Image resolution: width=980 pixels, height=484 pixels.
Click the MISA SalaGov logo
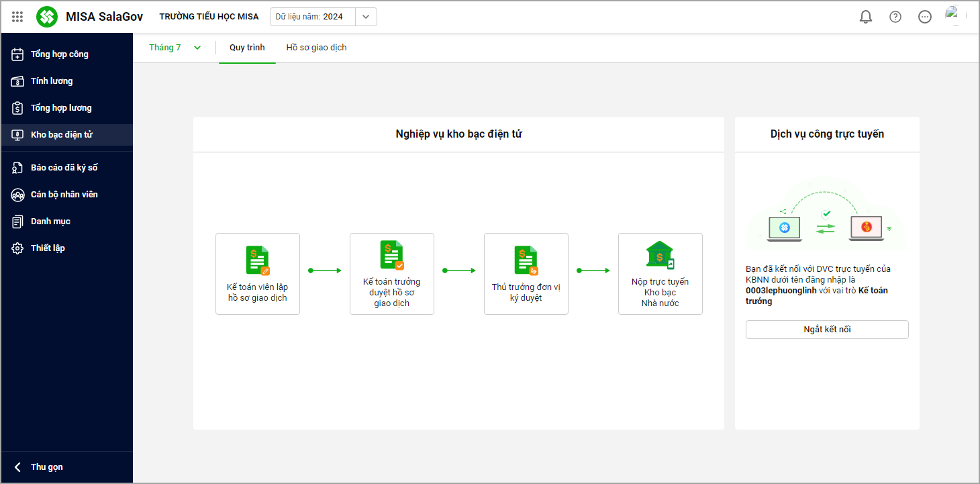47,17
